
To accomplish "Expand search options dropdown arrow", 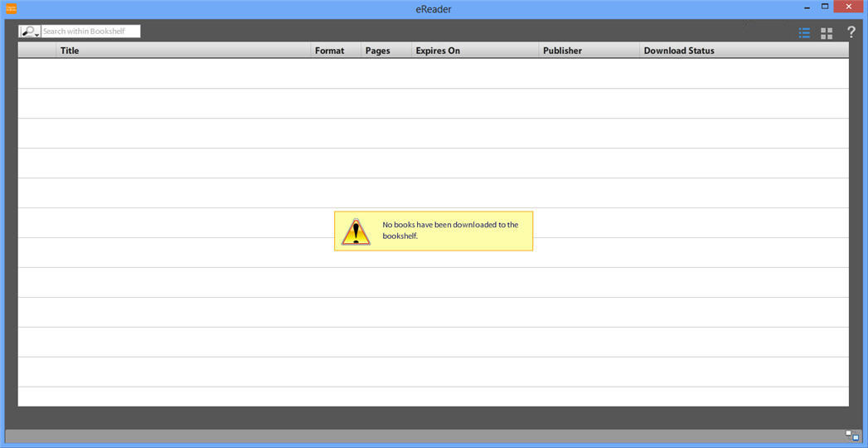I will point(37,35).
